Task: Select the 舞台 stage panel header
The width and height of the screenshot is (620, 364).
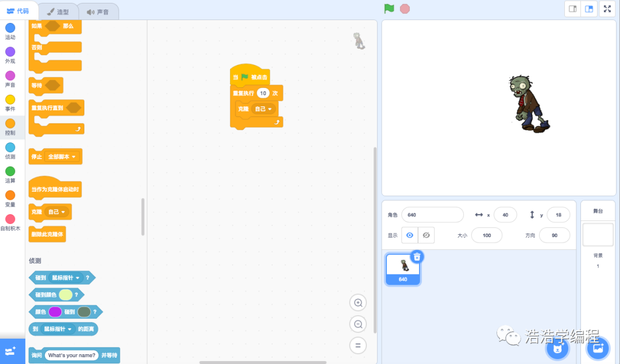Action: point(598,211)
